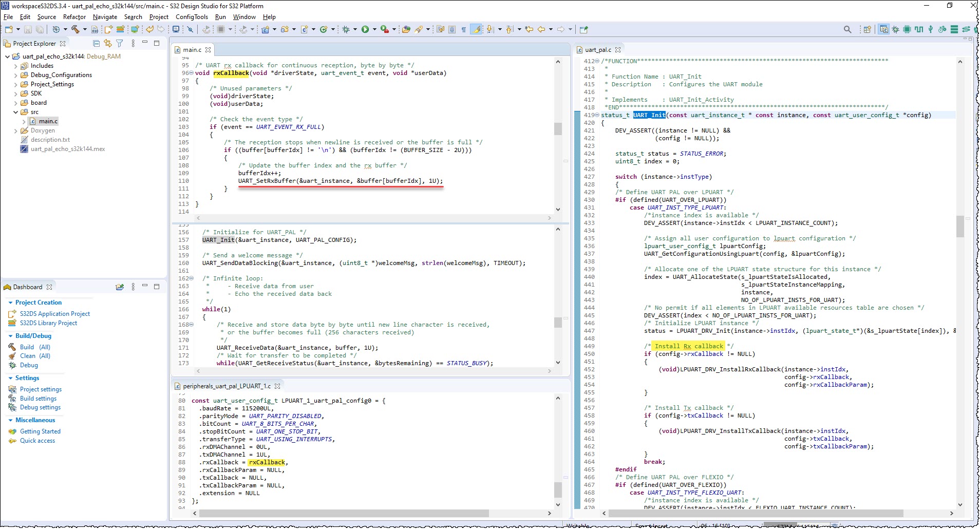980x529 pixels.
Task: Switch to the peripherals_uart_pal_LPUART_1.c editor tab
Action: pos(227,386)
